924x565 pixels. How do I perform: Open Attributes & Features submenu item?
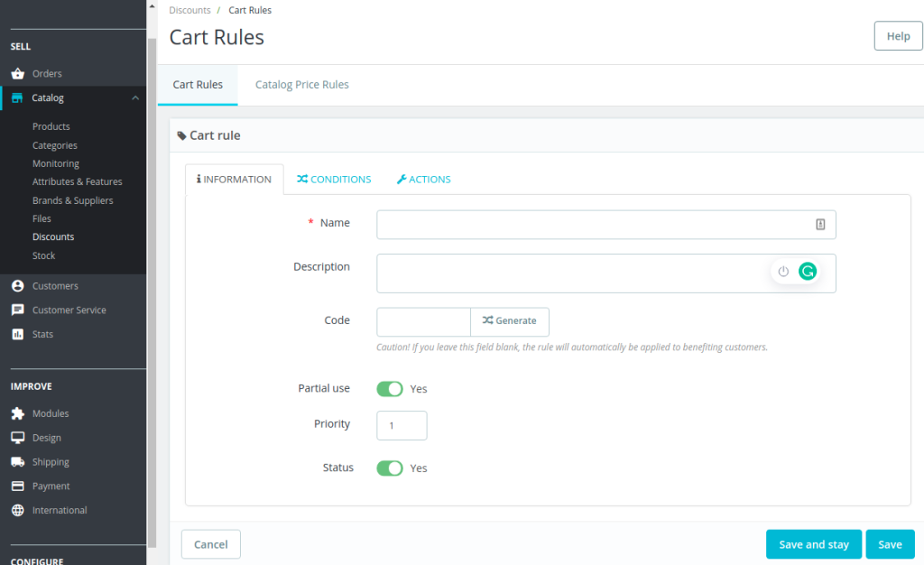click(x=78, y=182)
